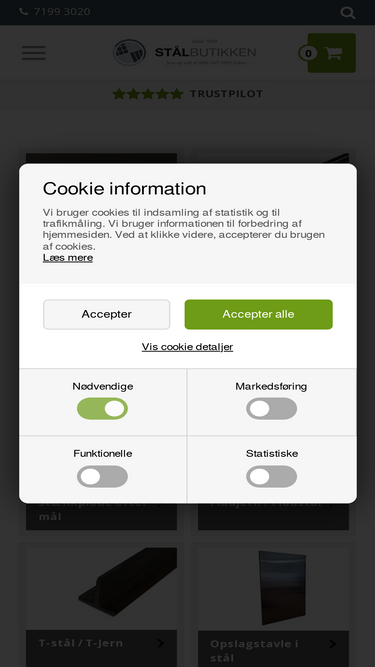Screen dimensions: 375x667
Task: Toggle the Nødvendige cookies switch
Action: click(x=102, y=409)
